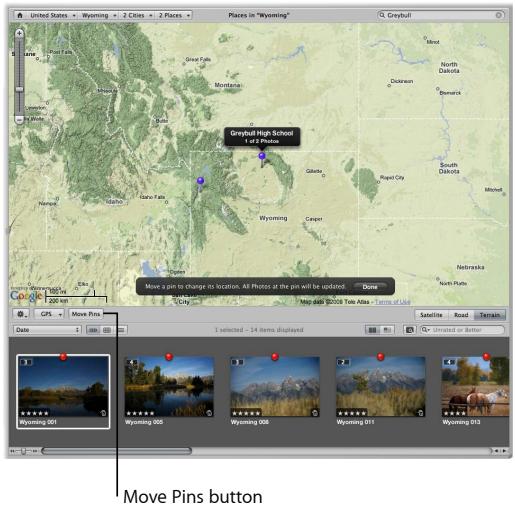Click the scroll left arrow
515x507 pixels.
[496, 451]
